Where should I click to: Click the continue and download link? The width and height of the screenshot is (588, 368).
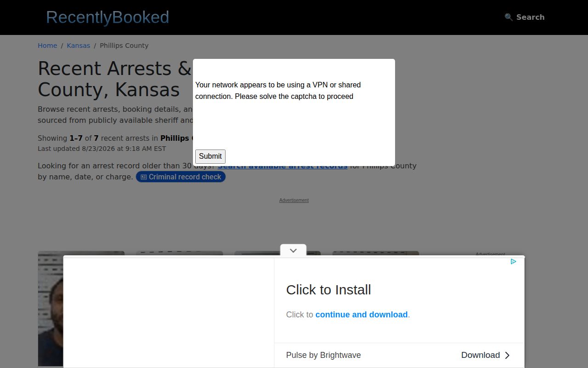point(362,315)
